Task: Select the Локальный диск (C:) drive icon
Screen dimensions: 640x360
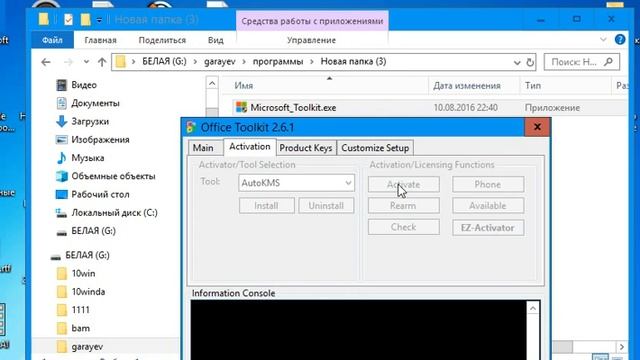Action: tap(62, 213)
